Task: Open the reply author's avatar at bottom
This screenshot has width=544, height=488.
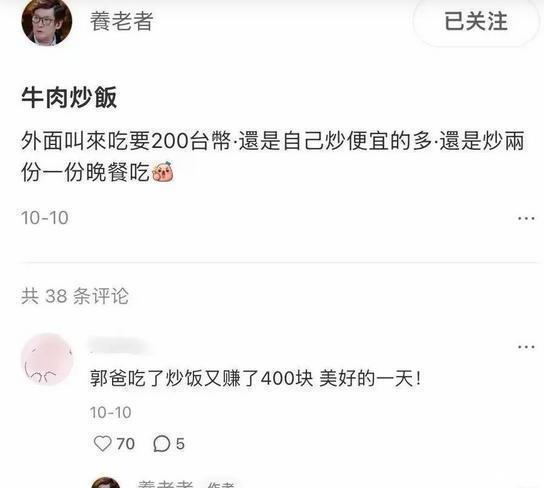Action: click(106, 483)
